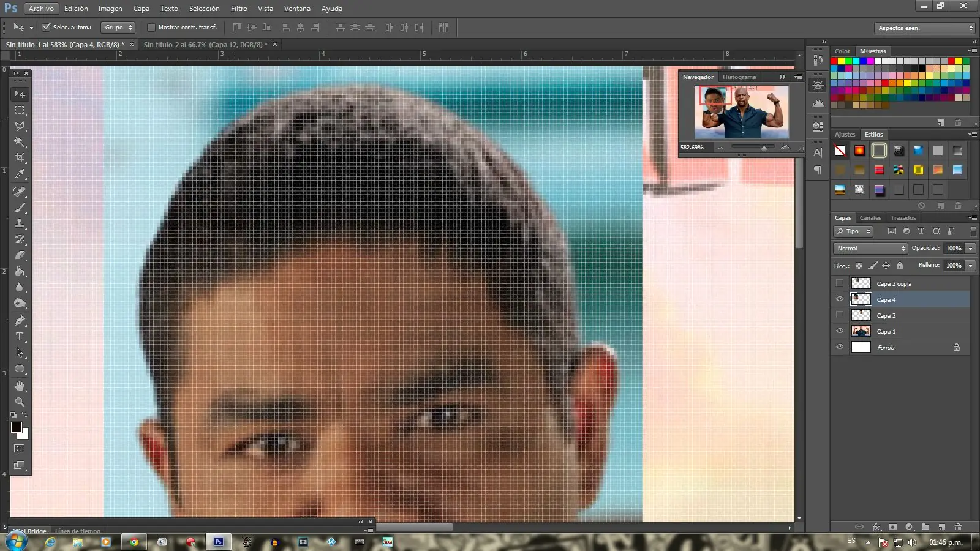Screen dimensions: 980x551
Task: Open the Navegador panel options menu
Action: (x=797, y=77)
